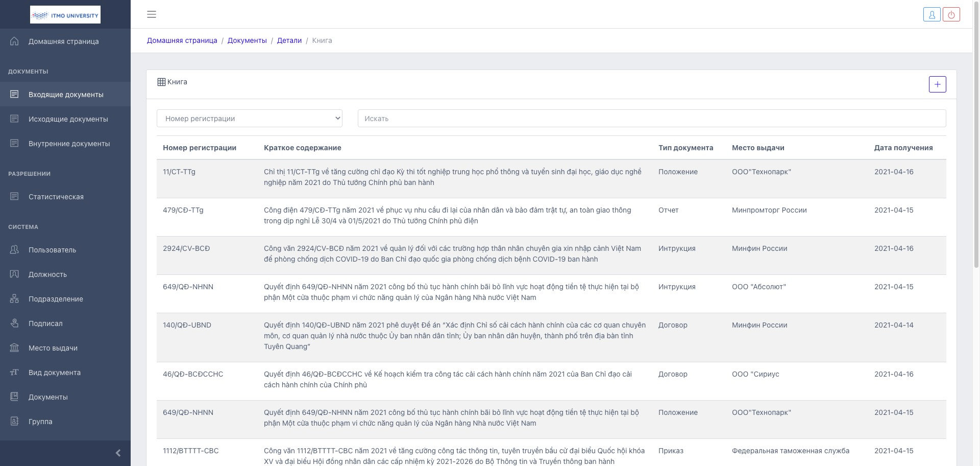This screenshot has width=980, height=466.
Task: Open the Номер регистрации dropdown
Action: [249, 119]
